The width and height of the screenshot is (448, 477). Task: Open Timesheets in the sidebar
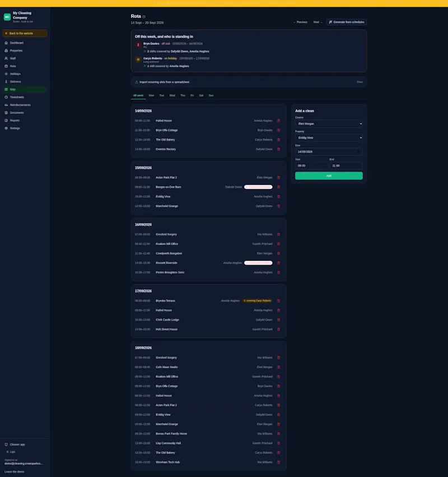point(24,97)
